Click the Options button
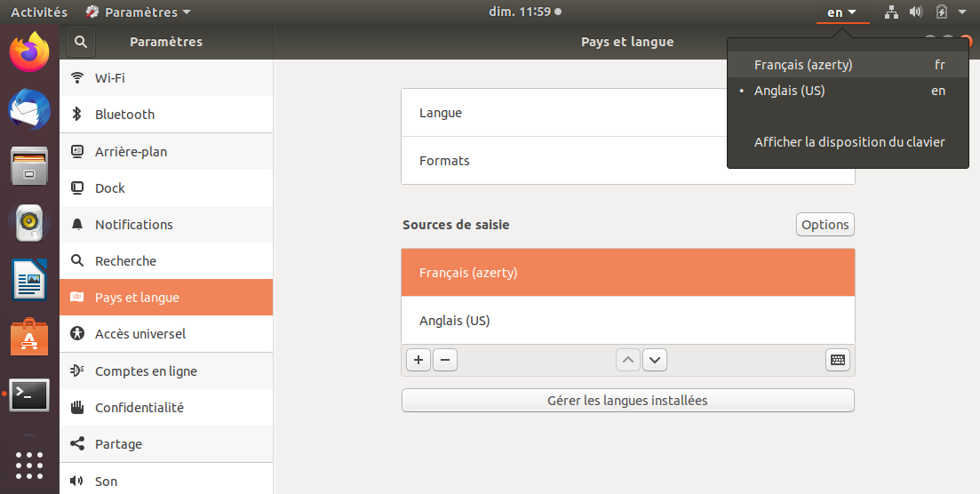980x494 pixels. point(825,225)
